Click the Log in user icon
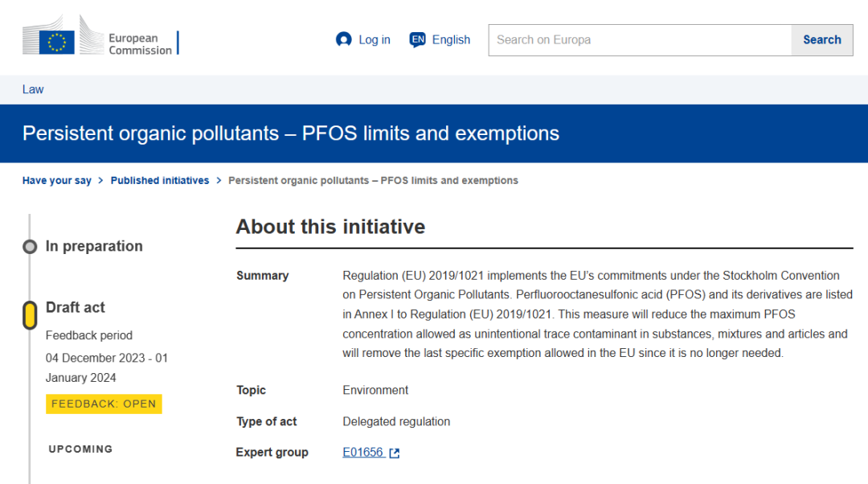The height and width of the screenshot is (484, 868). (x=344, y=39)
